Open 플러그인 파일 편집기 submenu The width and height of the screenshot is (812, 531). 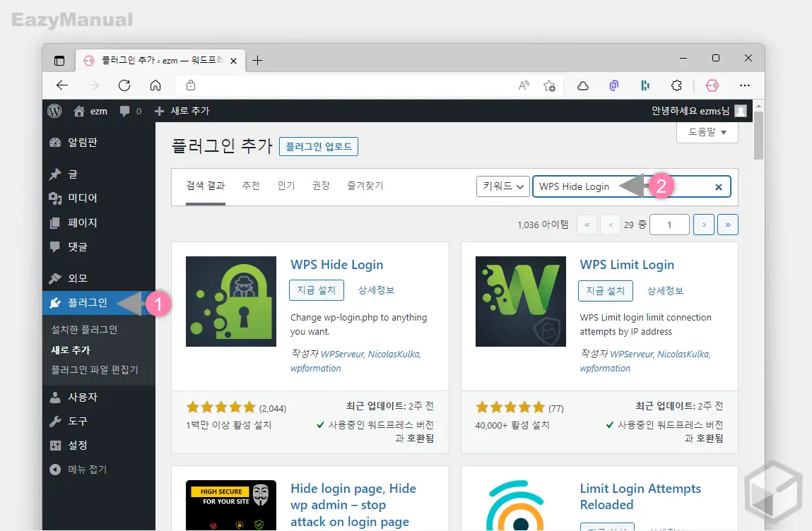click(94, 369)
